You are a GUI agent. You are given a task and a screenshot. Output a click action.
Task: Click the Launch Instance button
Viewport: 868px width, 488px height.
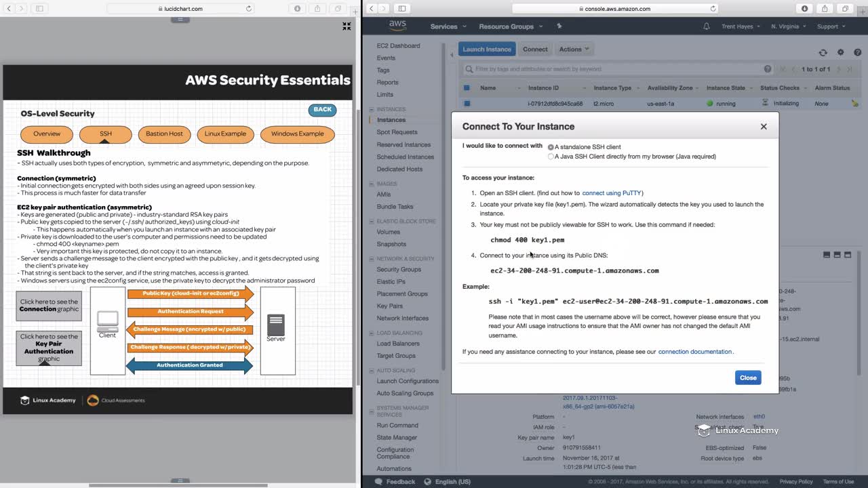(x=487, y=49)
